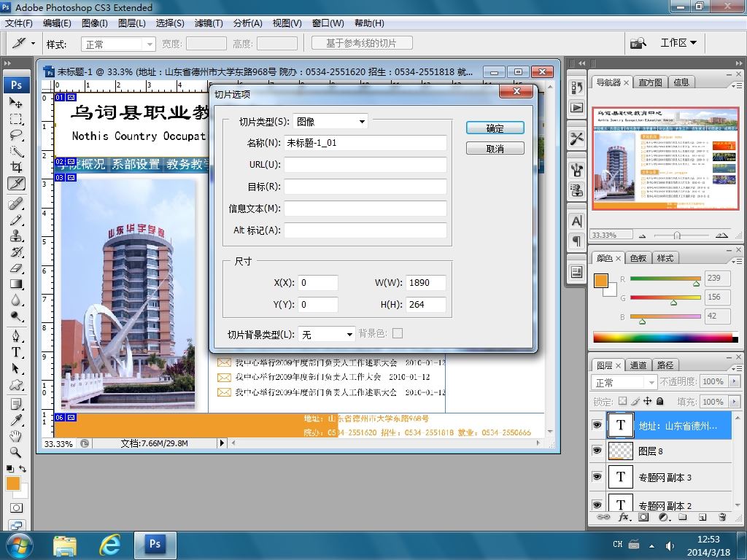The height and width of the screenshot is (560, 747).
Task: Switch to the 色板 tab
Action: point(638,258)
